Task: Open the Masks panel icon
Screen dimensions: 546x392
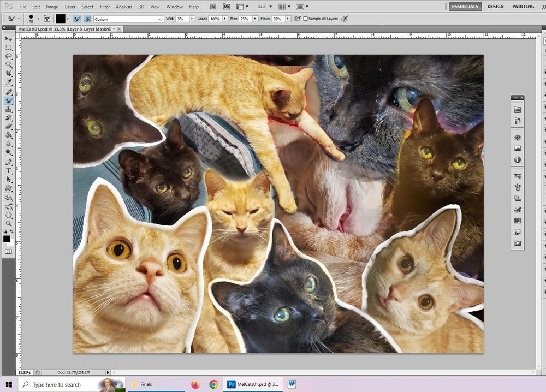Action: click(x=518, y=243)
